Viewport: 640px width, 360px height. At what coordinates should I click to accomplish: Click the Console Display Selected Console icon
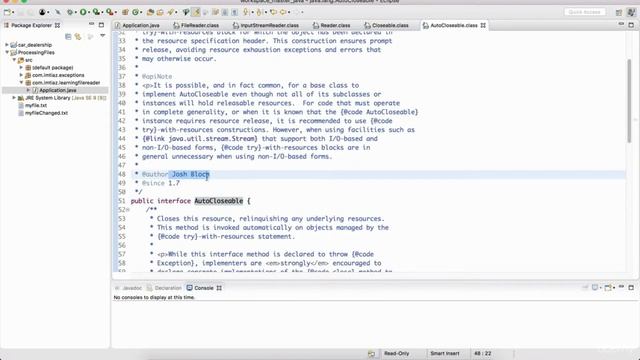(x=595, y=288)
